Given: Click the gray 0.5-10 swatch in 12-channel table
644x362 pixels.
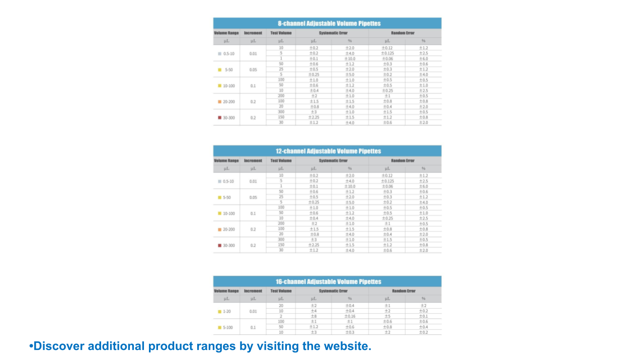Looking at the screenshot, I should (x=220, y=181).
